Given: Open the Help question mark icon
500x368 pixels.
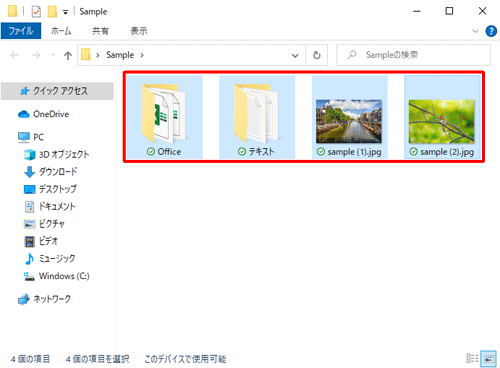Looking at the screenshot, I should click(491, 31).
